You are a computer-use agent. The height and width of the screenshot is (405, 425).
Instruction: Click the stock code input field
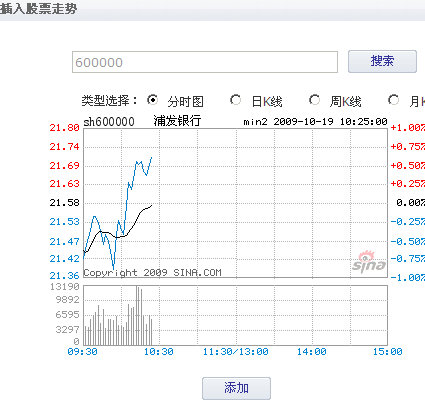205,62
